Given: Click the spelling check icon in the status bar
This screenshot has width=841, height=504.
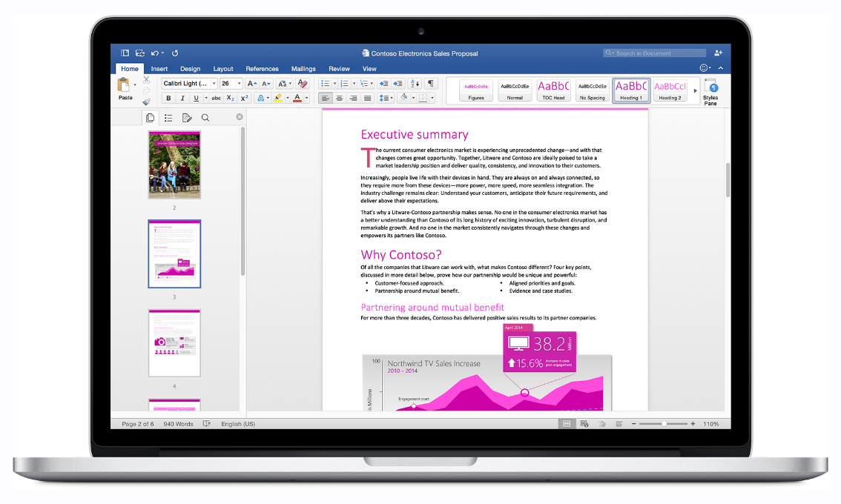Looking at the screenshot, I should [x=207, y=423].
